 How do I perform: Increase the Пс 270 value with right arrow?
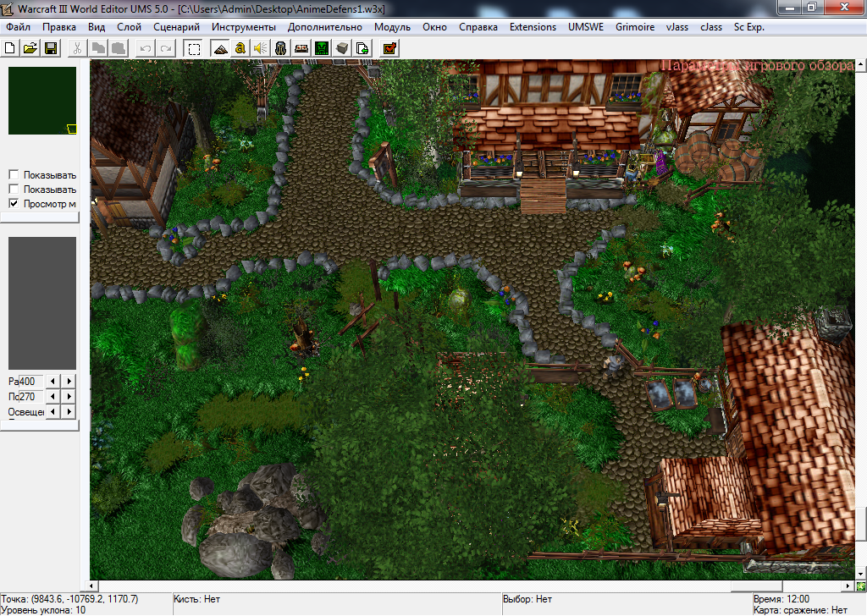click(x=69, y=396)
